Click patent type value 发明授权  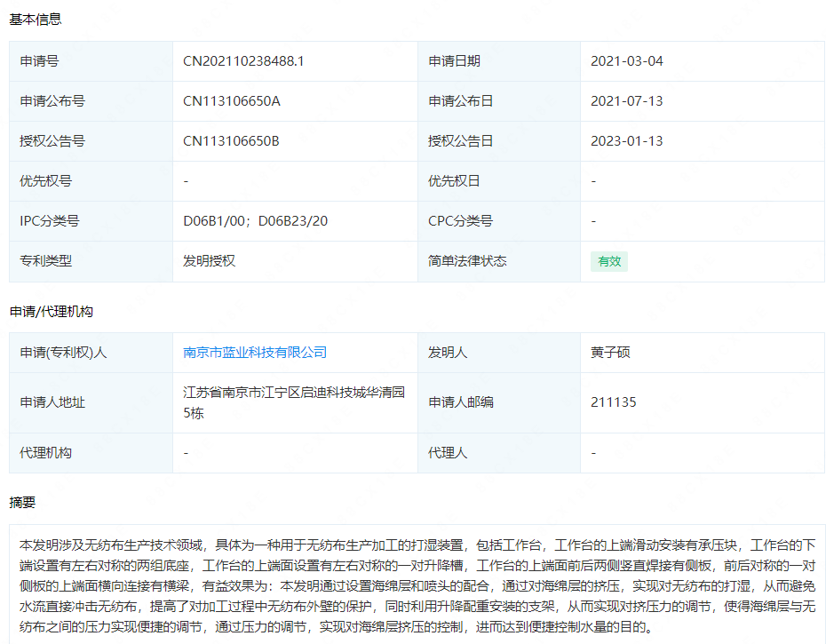pos(209,261)
